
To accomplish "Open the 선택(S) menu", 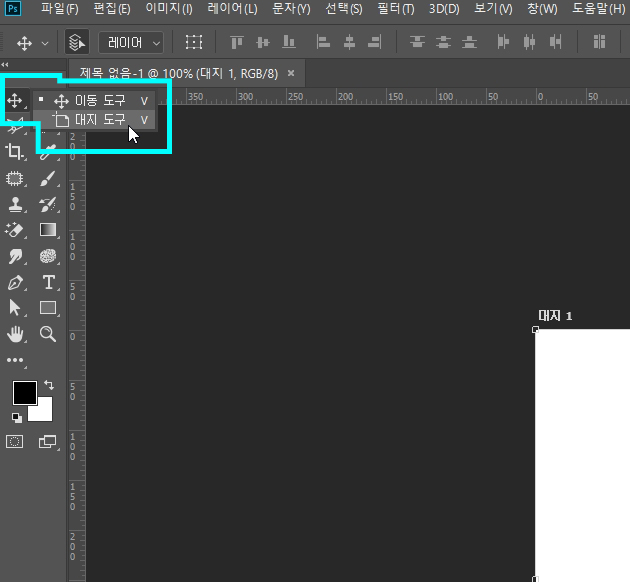I will pos(344,8).
